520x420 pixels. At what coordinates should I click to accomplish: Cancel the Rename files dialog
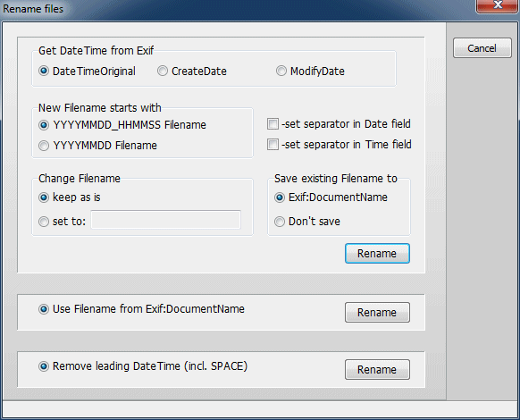482,48
